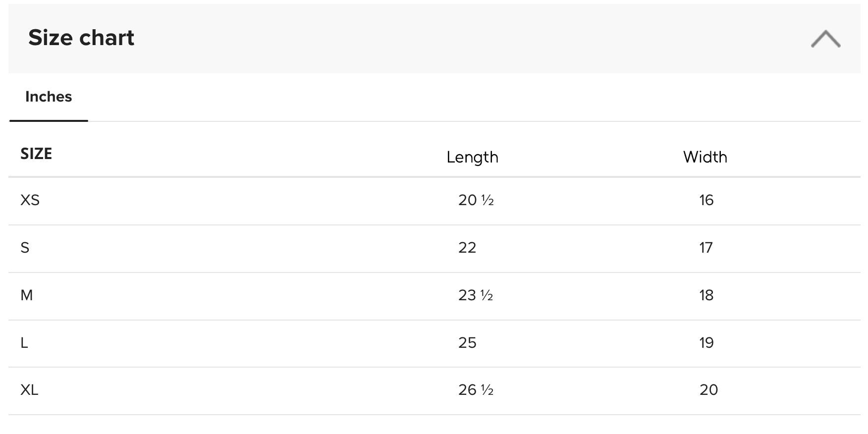The width and height of the screenshot is (868, 434).
Task: Click the Size chart heading
Action: pyautogui.click(x=81, y=38)
